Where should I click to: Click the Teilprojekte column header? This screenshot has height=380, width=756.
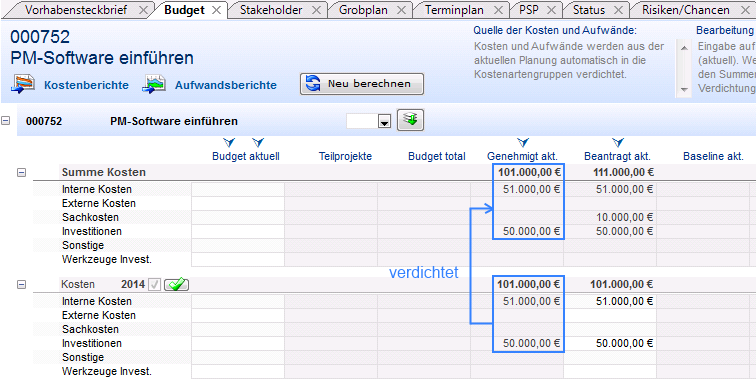pyautogui.click(x=345, y=156)
